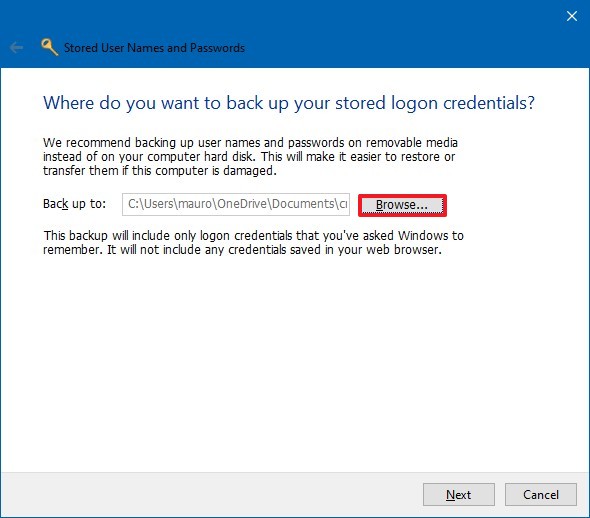
Task: Click the back arrow in the header
Action: [16, 48]
